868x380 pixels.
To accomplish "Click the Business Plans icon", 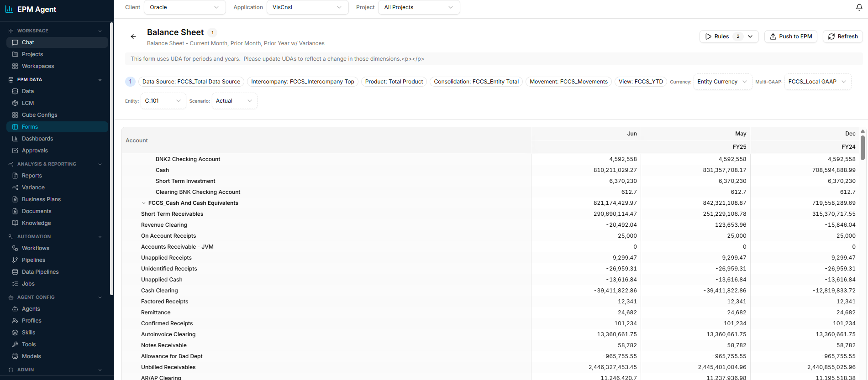I will pyautogui.click(x=15, y=199).
